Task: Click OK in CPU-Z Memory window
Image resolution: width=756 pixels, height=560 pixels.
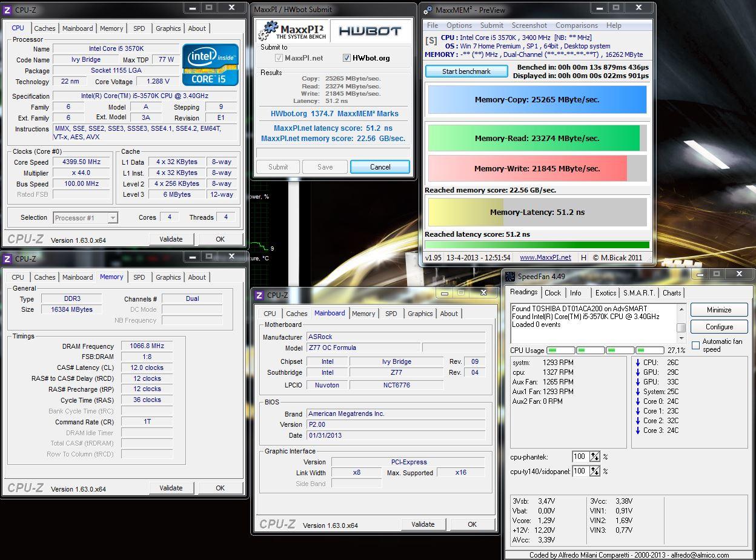Action: pos(220,488)
